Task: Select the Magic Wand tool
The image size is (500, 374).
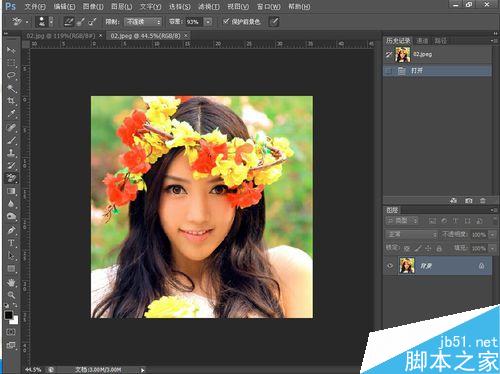Action: [11, 88]
